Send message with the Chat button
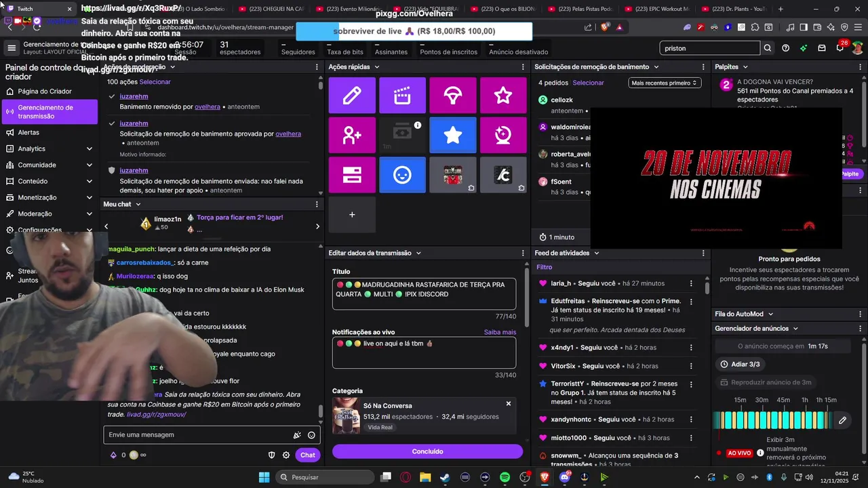The image size is (868, 488). tap(308, 455)
